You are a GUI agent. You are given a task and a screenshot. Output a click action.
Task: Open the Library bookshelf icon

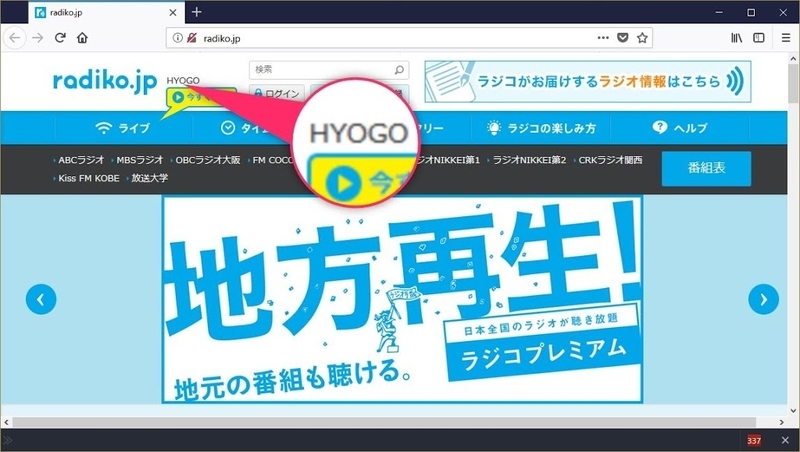click(736, 38)
